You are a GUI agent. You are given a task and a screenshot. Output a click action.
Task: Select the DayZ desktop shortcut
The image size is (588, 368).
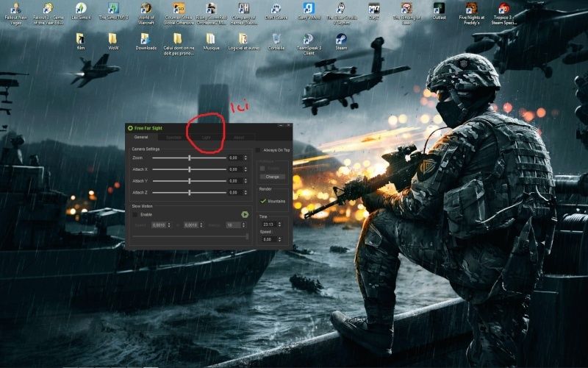pos(373,11)
